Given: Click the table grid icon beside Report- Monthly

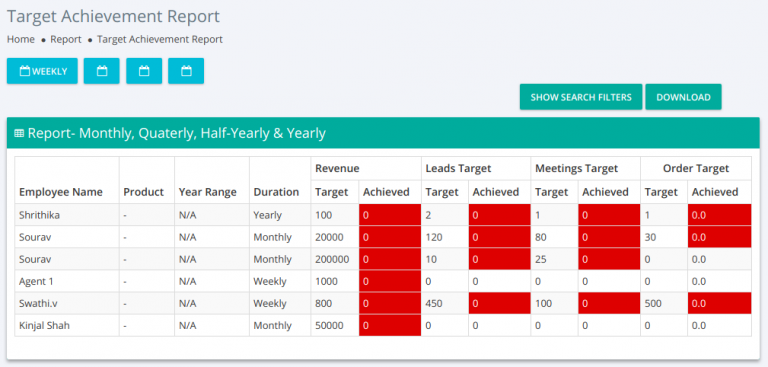Looking at the screenshot, I should click(x=19, y=133).
